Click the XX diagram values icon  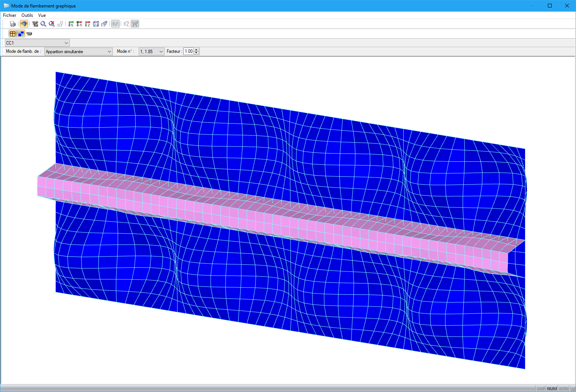pos(127,24)
